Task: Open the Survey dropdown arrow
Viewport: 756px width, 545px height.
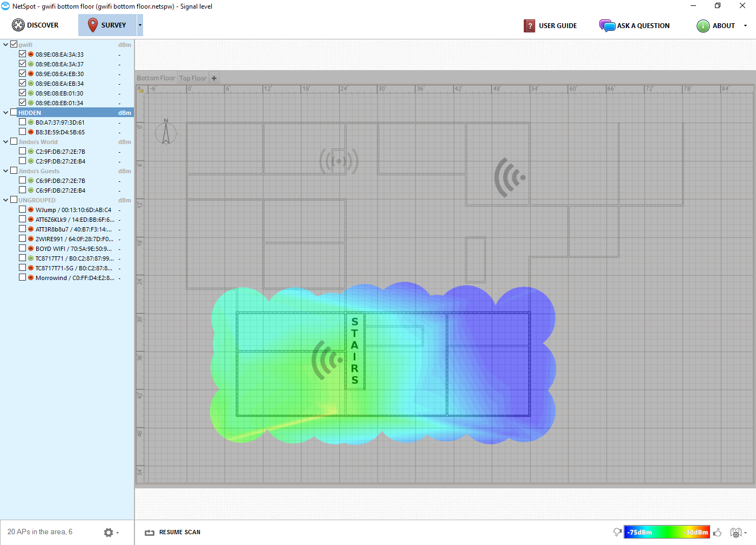Action: coord(140,25)
